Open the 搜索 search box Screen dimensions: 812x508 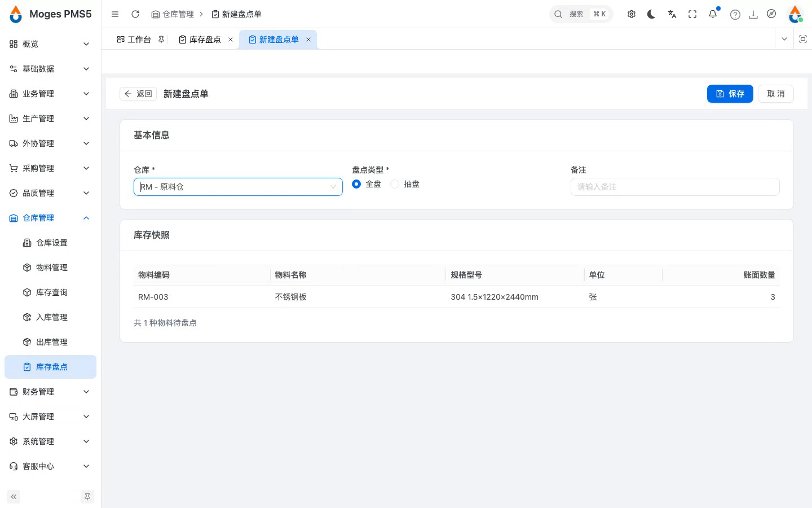point(581,14)
